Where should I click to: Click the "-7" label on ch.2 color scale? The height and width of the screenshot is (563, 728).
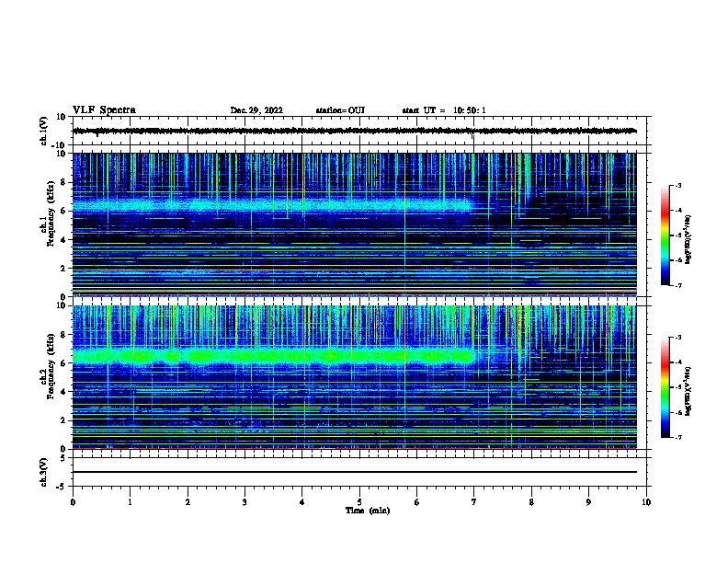click(x=678, y=437)
